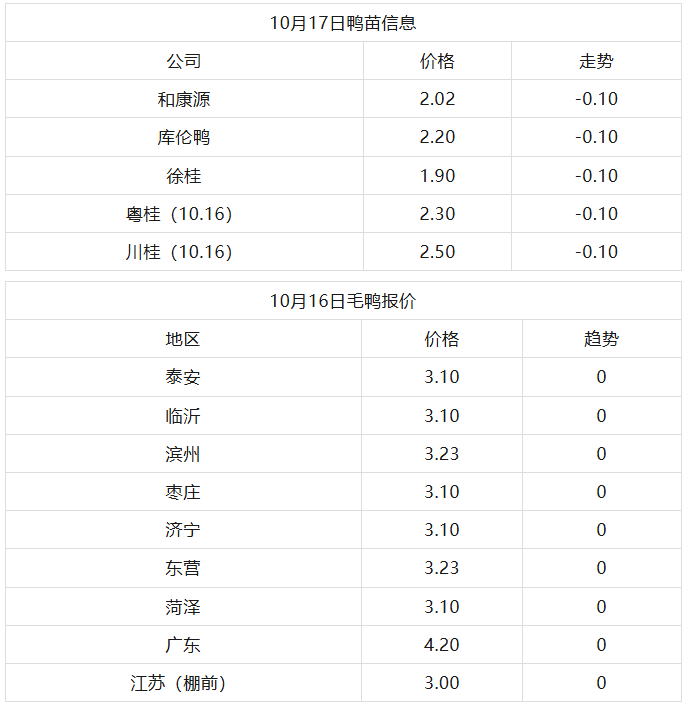Select the region cell '东营'
This screenshot has height=705, width=685.
(x=182, y=568)
